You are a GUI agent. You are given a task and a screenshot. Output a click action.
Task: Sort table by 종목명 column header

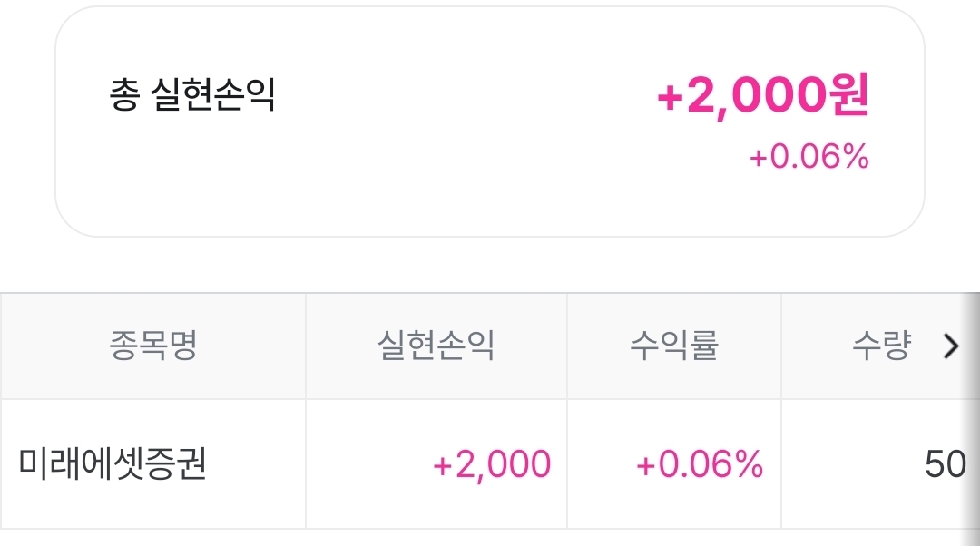(152, 346)
